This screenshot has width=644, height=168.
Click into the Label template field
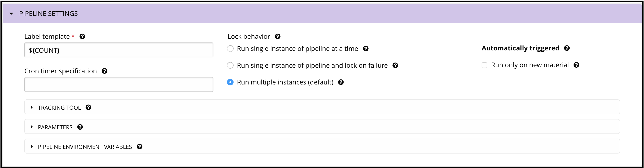[x=119, y=50]
